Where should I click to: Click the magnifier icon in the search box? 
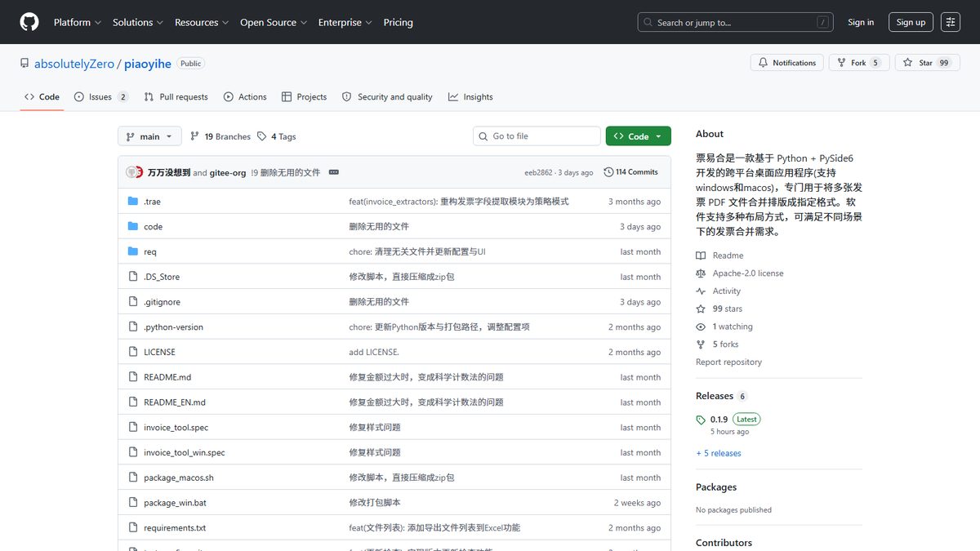(648, 23)
